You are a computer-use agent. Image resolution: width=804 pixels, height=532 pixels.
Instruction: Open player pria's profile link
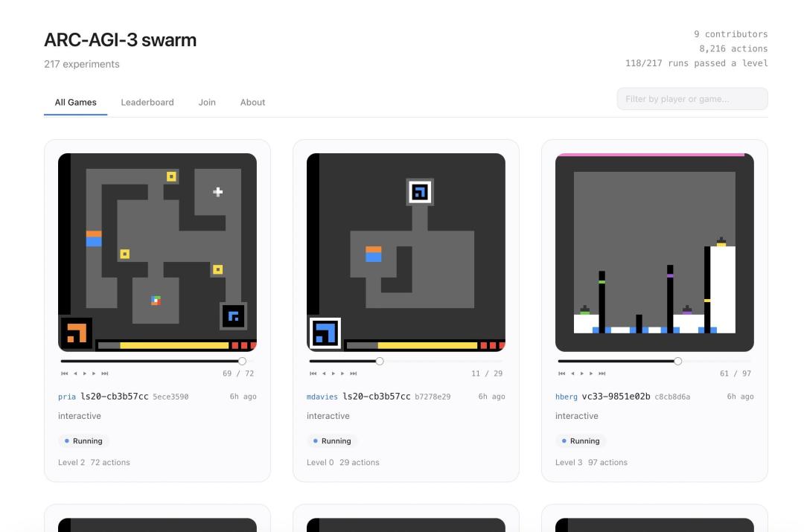[67, 397]
